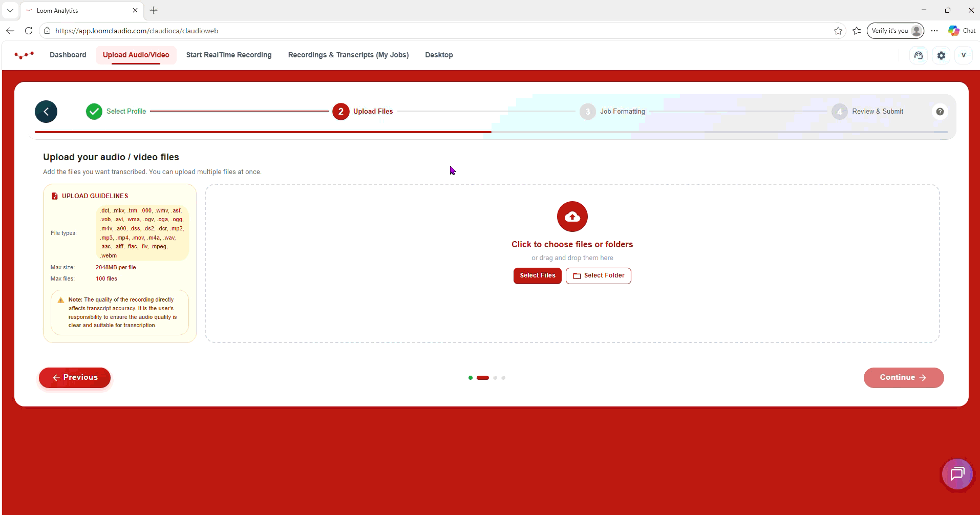Click 'or drag and drop them here' text
The height and width of the screenshot is (515, 980).
coord(572,258)
